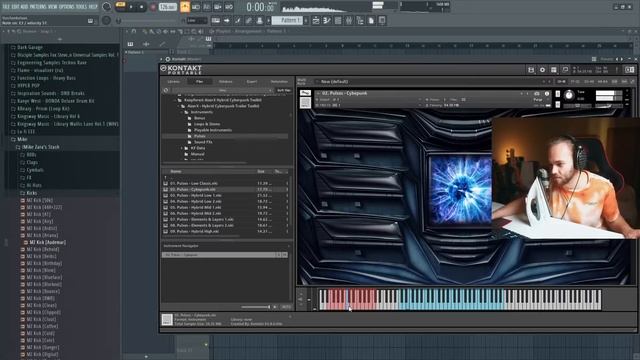Open the piano roll icon
The width and height of the screenshot is (640, 360).
(327, 20)
